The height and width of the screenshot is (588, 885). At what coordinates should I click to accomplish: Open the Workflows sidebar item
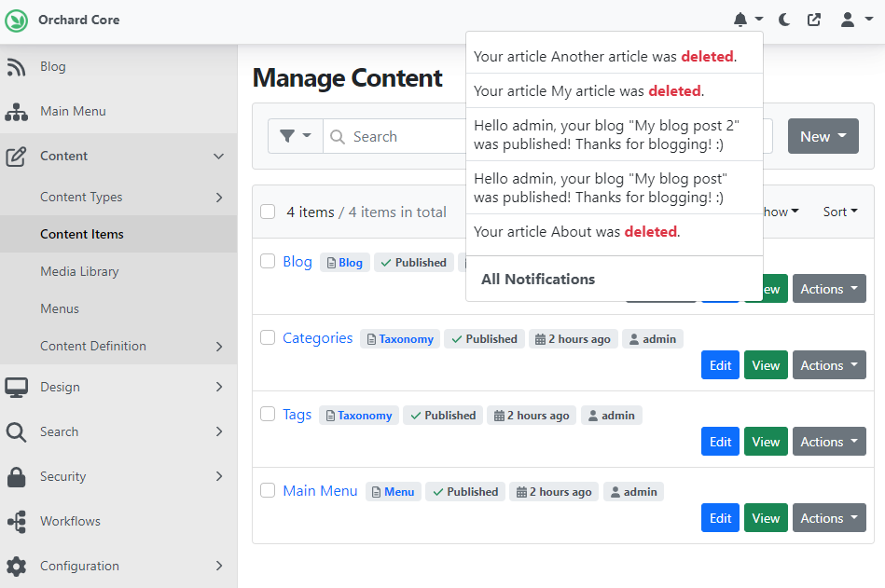tap(118, 522)
